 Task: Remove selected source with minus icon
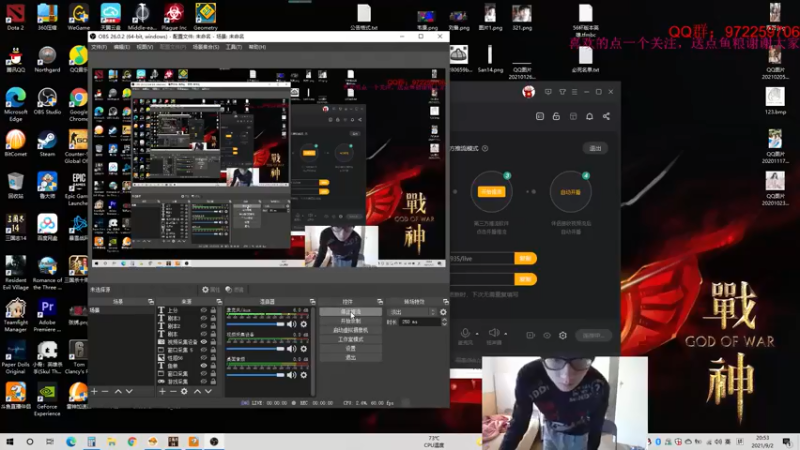(173, 391)
